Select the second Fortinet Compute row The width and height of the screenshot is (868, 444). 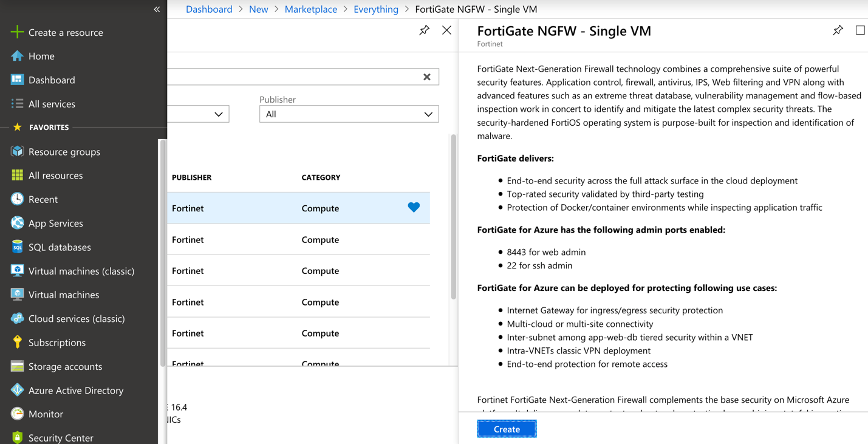[298, 239]
